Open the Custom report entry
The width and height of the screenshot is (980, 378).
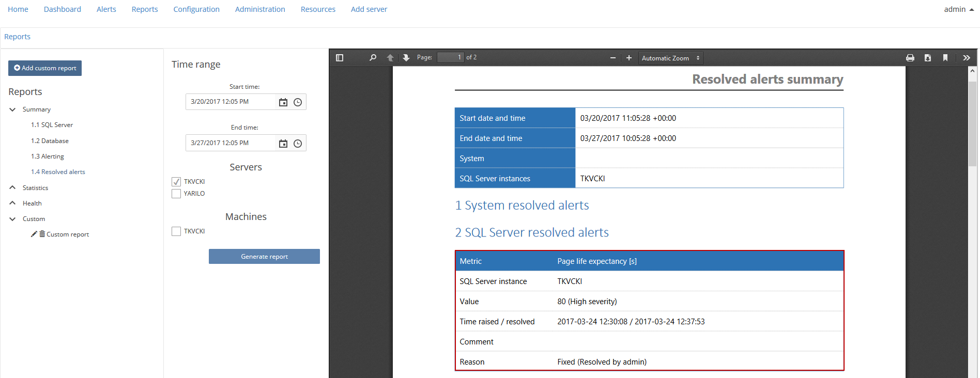tap(68, 234)
